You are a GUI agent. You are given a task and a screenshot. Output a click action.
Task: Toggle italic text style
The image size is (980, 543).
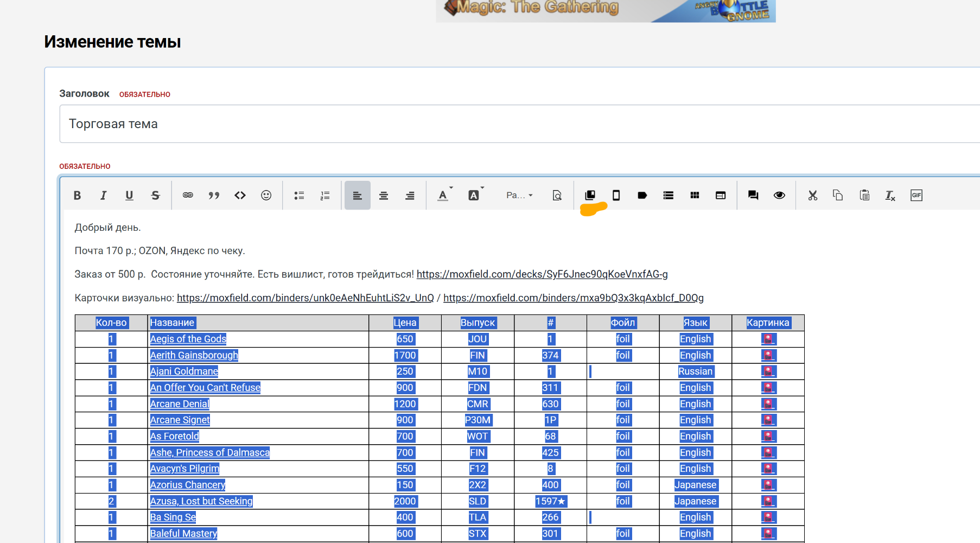click(103, 195)
